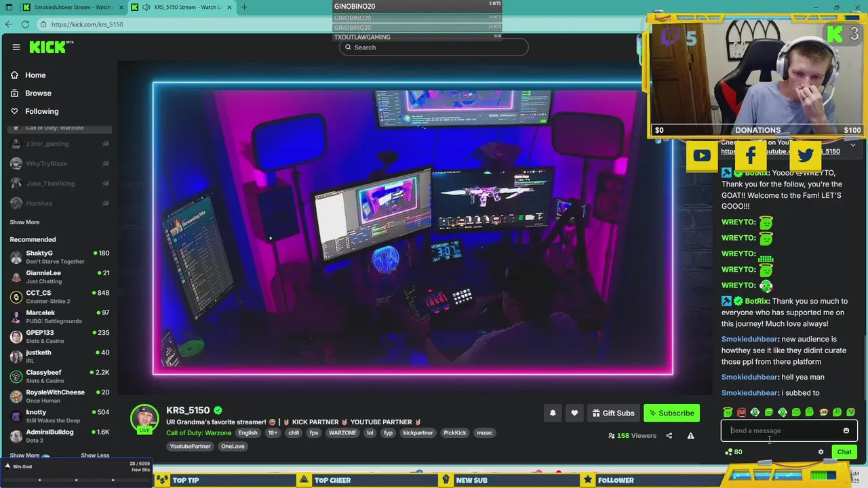The image size is (868, 488).
Task: Expand followed channels with Show More
Action: tap(24, 222)
